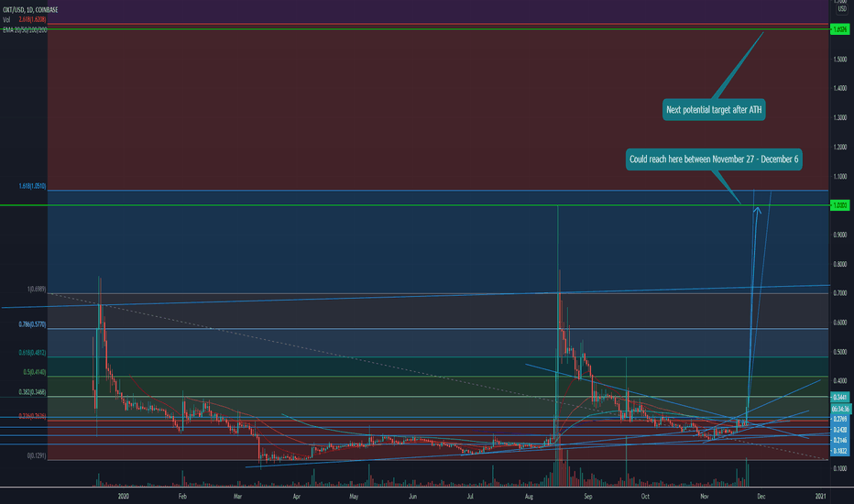
Task: Click the 0.5000 price axis value
Action: coord(840,352)
